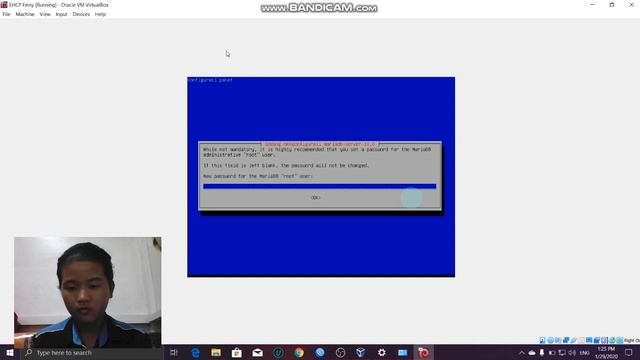
Task: Show hidden system tray icons
Action: click(x=522, y=353)
